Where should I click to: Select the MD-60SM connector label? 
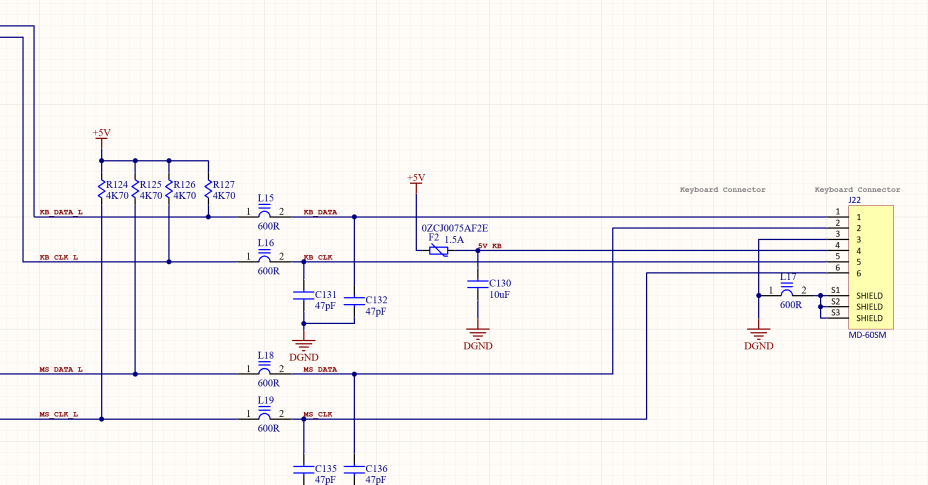866,335
